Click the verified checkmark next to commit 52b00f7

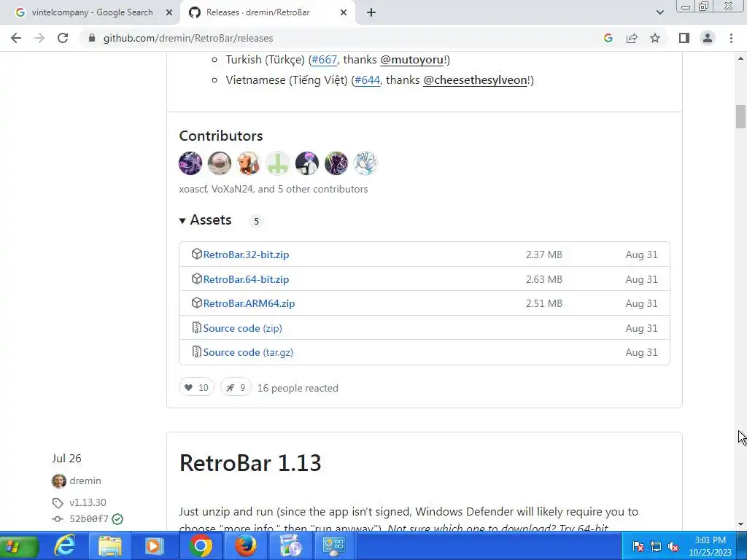tap(117, 519)
